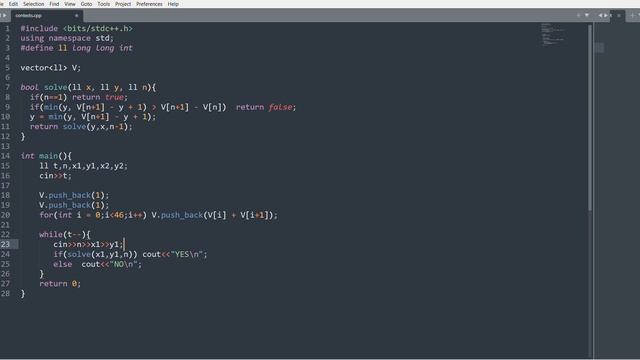Click line number 14 in the gutter
Viewport: 640px width, 360px height.
tap(5, 156)
